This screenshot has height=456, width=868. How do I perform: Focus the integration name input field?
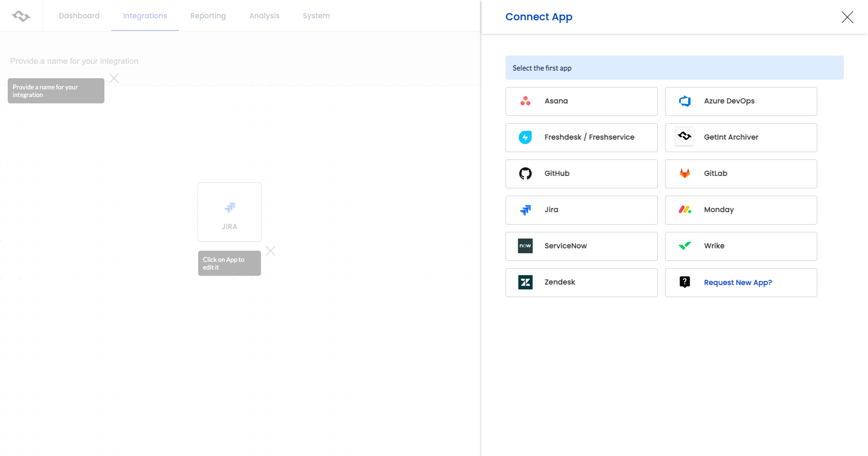[x=217, y=61]
